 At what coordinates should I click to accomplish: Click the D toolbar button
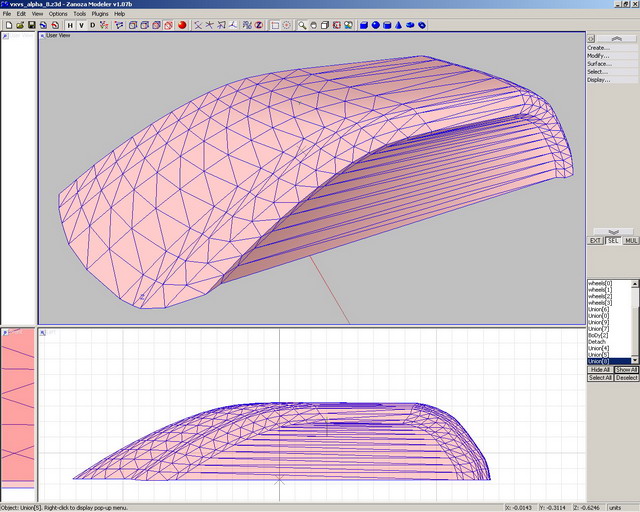[93, 25]
